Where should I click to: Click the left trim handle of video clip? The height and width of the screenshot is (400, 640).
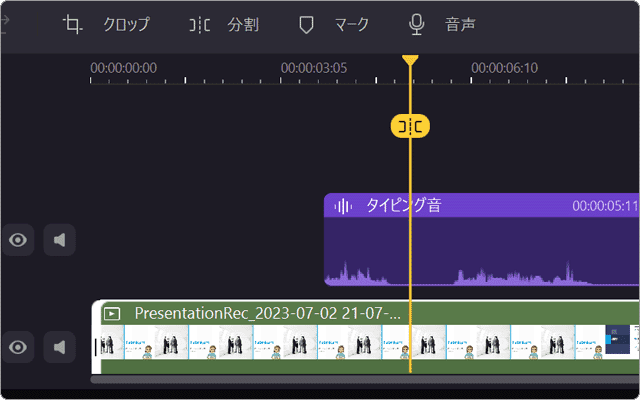pos(96,337)
